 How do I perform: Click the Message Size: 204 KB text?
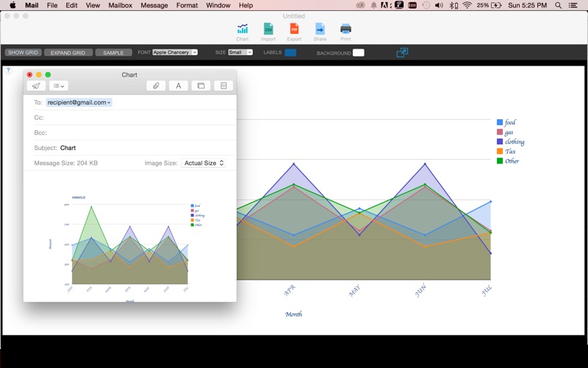66,163
